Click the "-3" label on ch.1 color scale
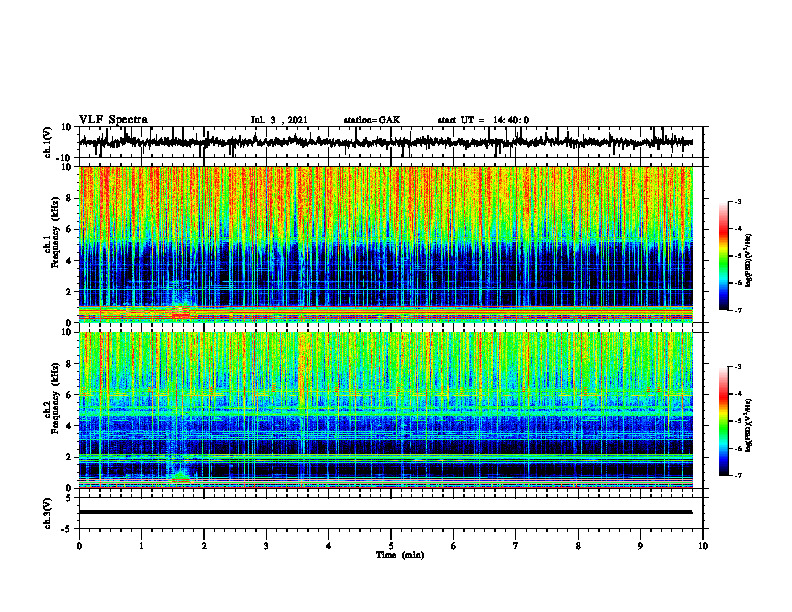This screenshot has width=792, height=612. pos(737,201)
